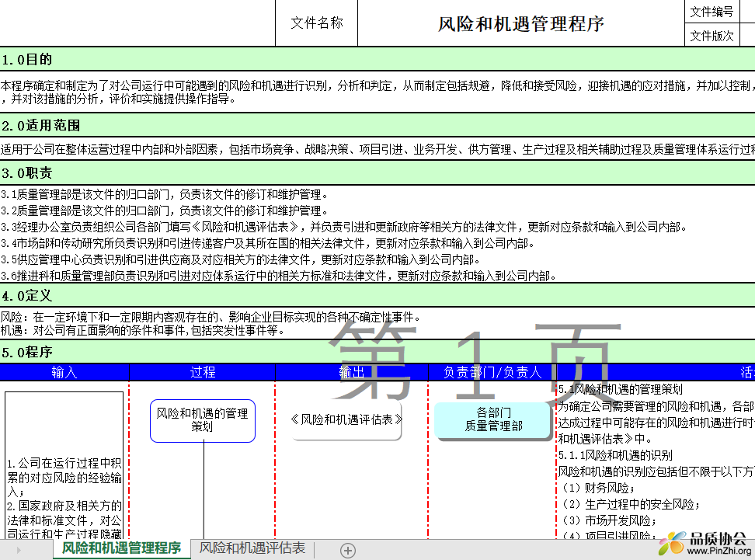Screen dimensions: 755x560
Task: Click the 风险 definition line
Action: click(211, 317)
